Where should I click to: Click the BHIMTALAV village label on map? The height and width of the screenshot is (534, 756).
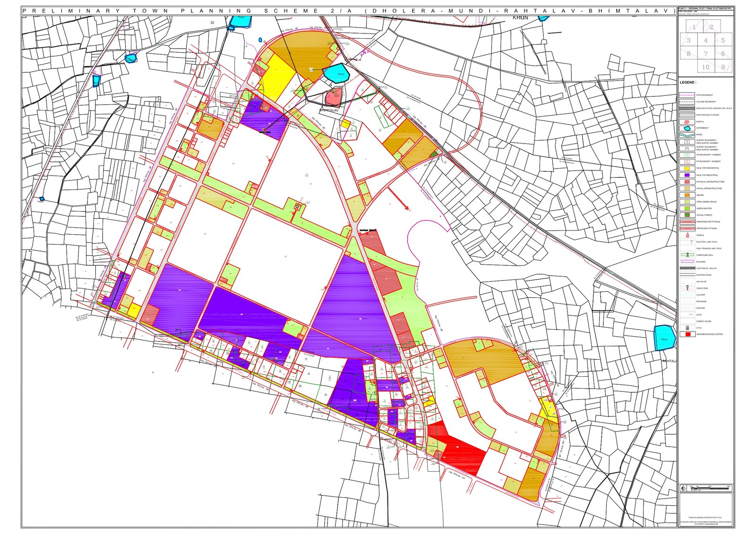click(x=329, y=110)
